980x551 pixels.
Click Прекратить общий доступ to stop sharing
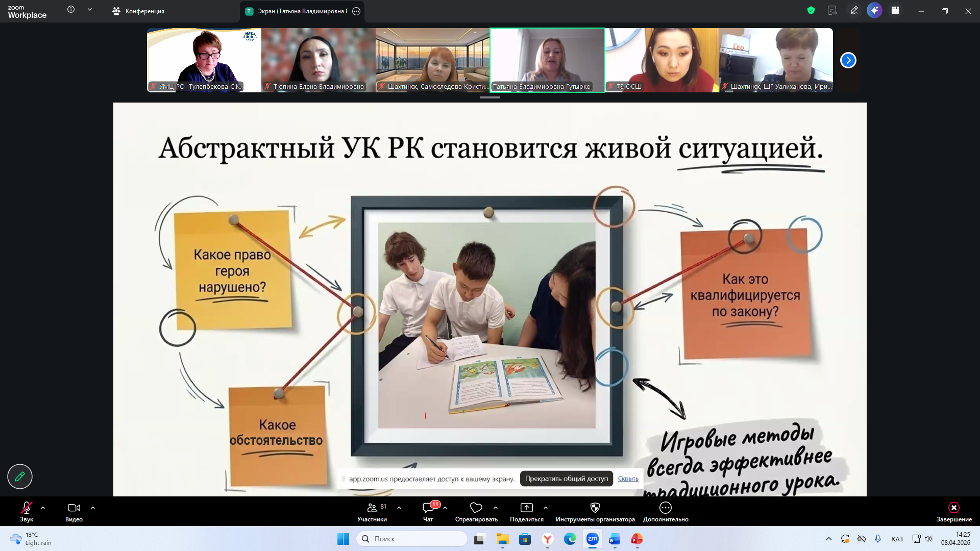point(566,479)
